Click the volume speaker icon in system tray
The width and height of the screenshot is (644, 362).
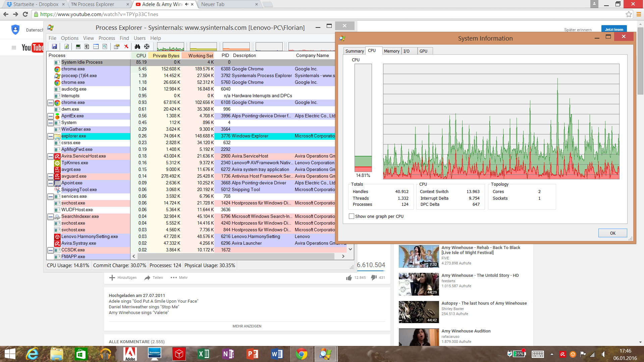pyautogui.click(x=603, y=354)
